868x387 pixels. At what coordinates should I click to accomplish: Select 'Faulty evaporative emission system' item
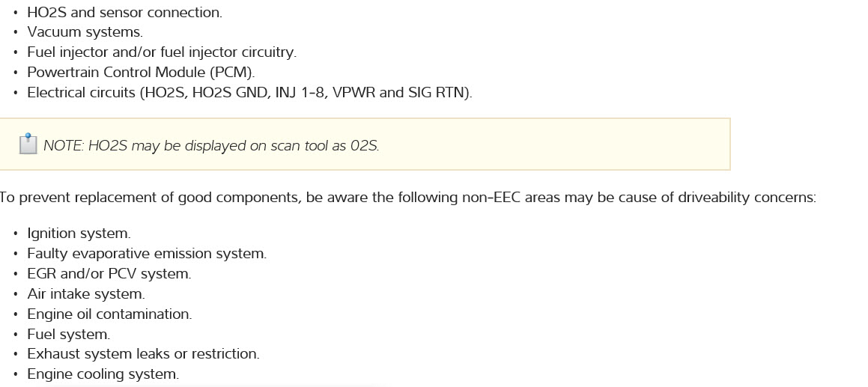click(x=147, y=254)
